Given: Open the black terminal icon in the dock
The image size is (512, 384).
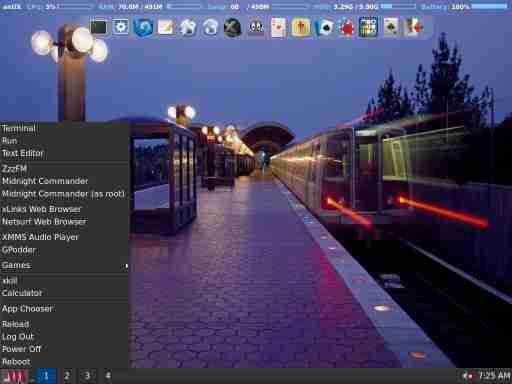Looking at the screenshot, I should pos(99,27).
